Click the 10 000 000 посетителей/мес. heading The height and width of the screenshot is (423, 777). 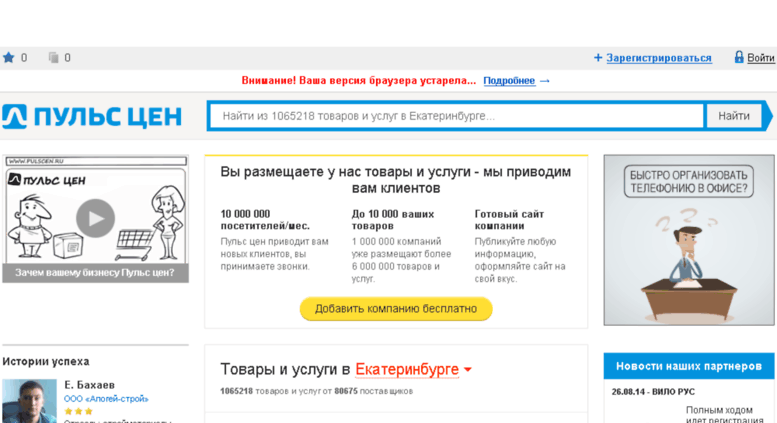point(265,220)
